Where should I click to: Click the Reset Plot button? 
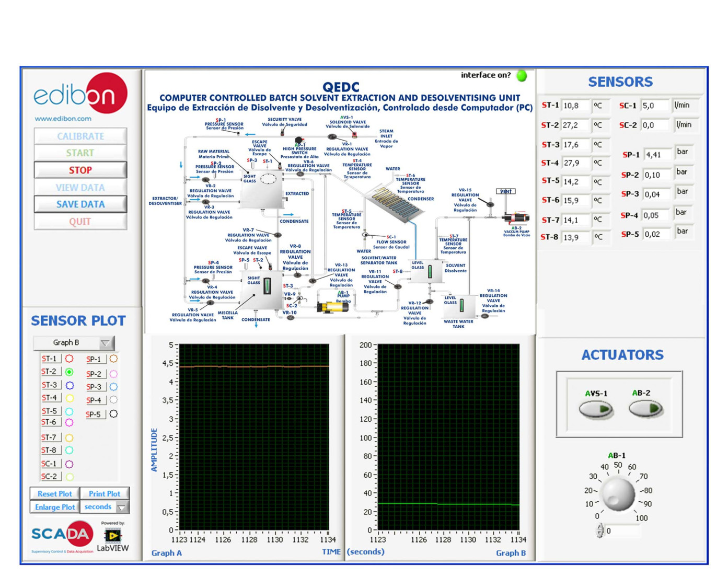point(55,493)
